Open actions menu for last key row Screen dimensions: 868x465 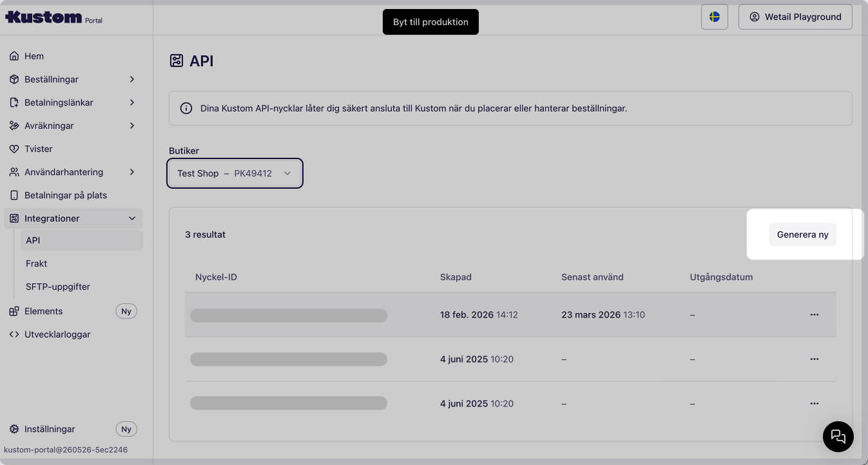point(815,403)
